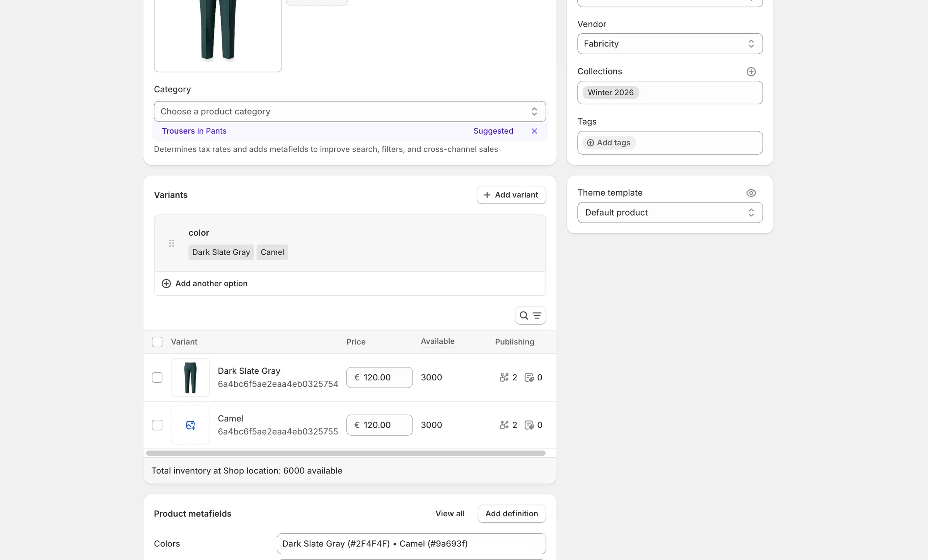Screen dimensions: 928x560
Task: Click Dark Slate Gray variant name
Action: click(x=249, y=371)
